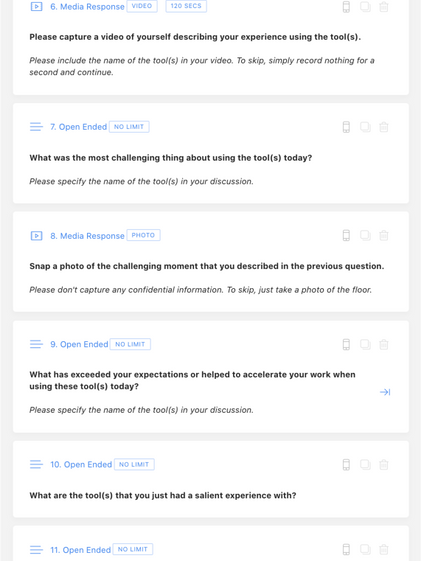421x561 pixels.
Task: Duplicate question 8 Media Response
Action: [x=365, y=235]
